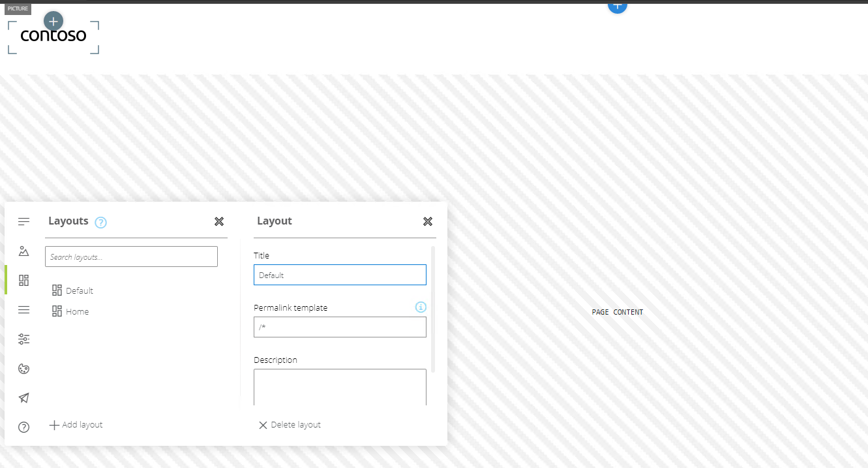This screenshot has width=868, height=468.
Task: Click the blue plus button in the top header
Action: point(617,7)
